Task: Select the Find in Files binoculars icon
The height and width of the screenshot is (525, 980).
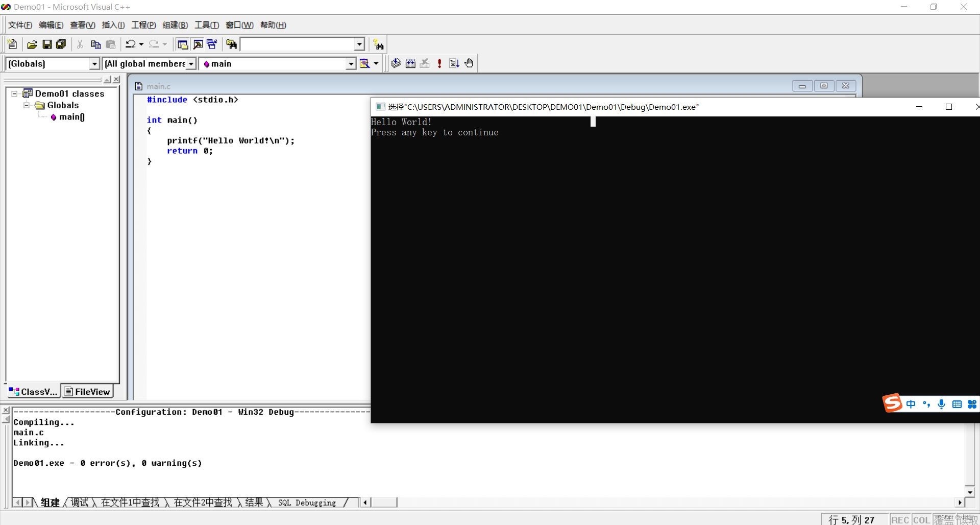Action: pos(231,44)
